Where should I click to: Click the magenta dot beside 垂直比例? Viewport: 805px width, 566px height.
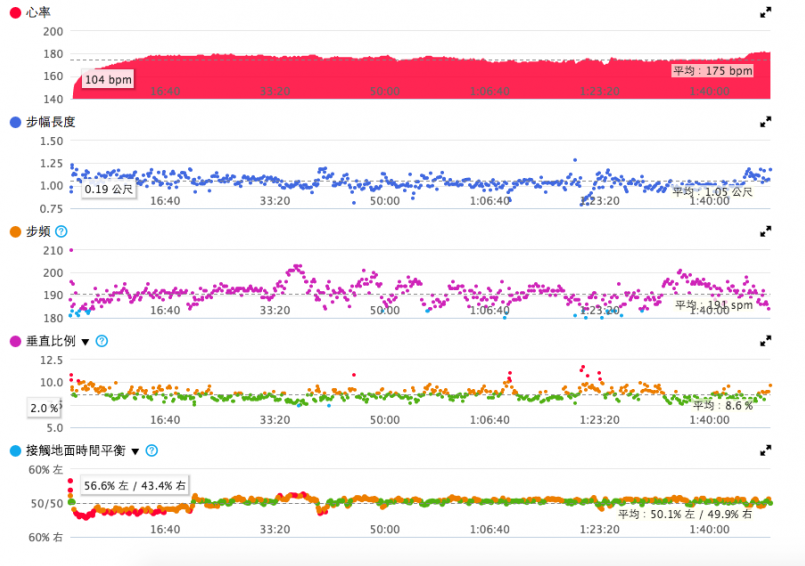15,341
